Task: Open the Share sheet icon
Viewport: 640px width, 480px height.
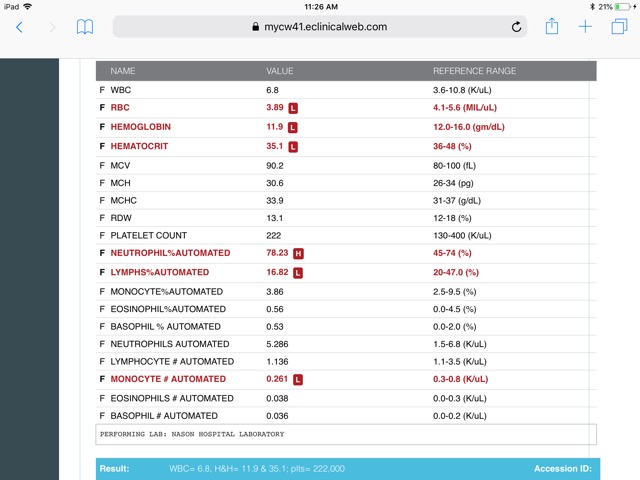Action: 551,27
